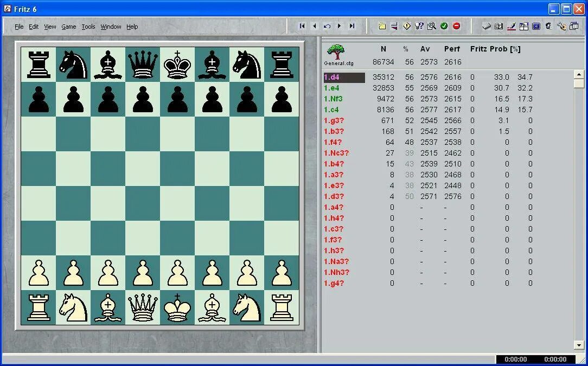Select book move 1.a4?
Viewport: 588px width, 366px height.
click(334, 207)
